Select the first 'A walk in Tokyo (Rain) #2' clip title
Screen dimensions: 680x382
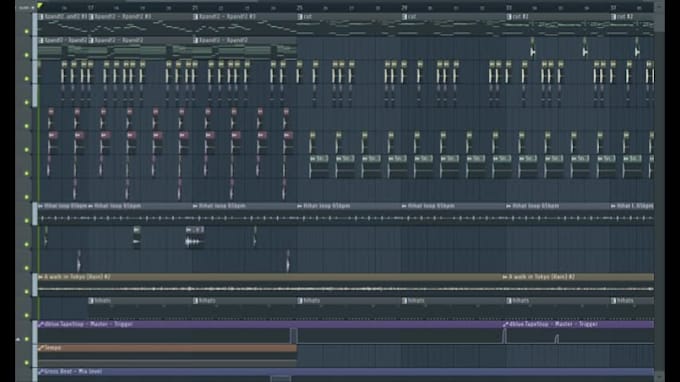[x=77, y=277]
